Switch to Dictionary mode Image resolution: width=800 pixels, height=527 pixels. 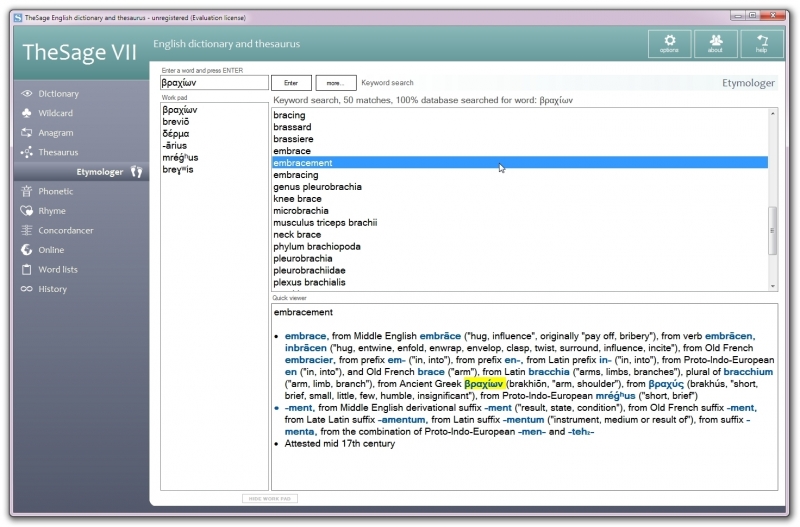(59, 93)
